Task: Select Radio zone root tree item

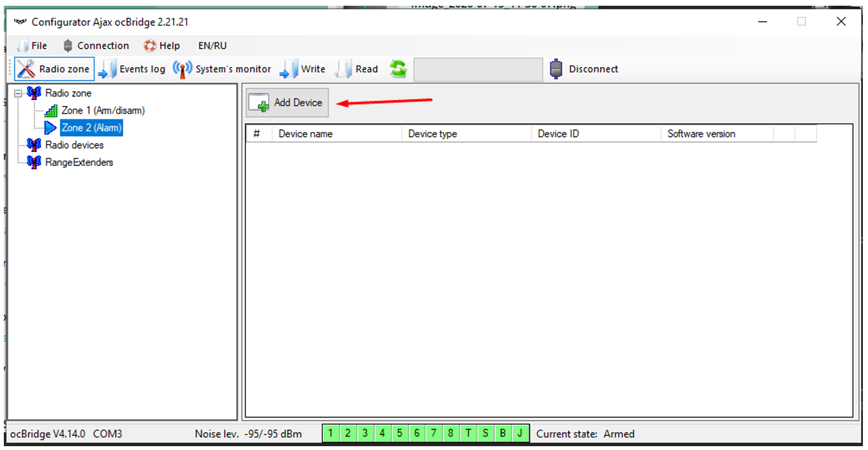Action: [68, 93]
